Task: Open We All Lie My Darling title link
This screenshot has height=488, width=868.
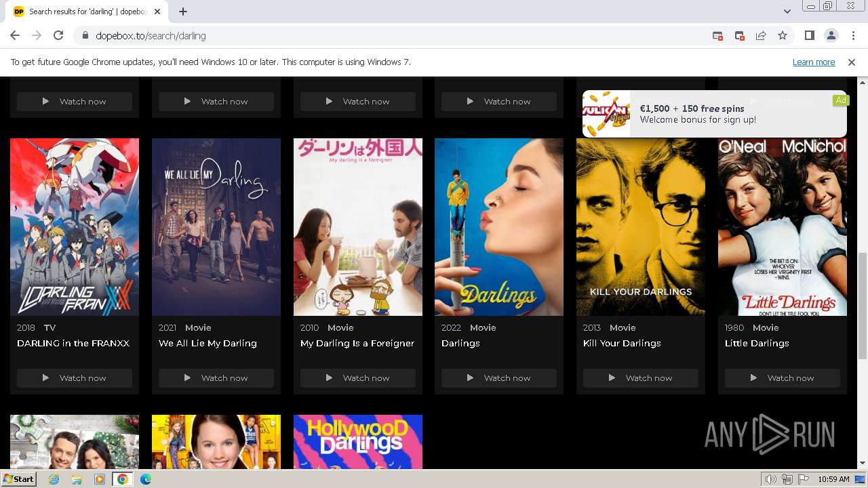Action: point(208,344)
